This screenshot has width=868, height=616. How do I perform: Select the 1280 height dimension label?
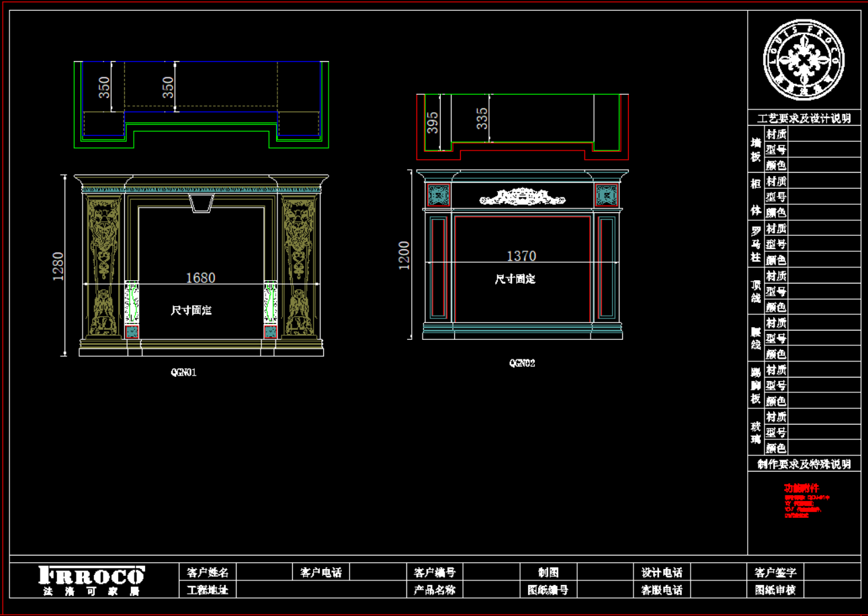point(58,266)
